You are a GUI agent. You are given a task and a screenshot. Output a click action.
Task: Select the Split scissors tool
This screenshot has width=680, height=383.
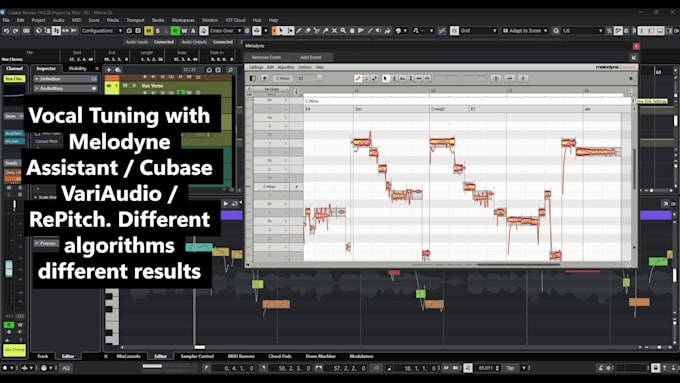[317, 31]
